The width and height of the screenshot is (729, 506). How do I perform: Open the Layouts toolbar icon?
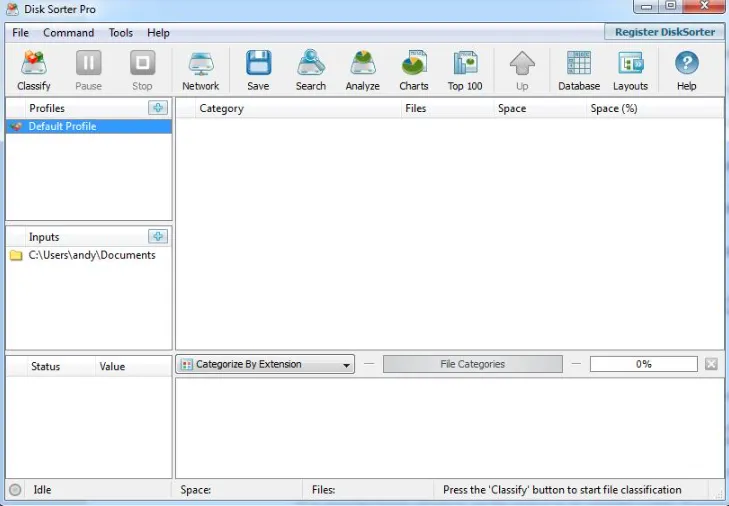630,63
